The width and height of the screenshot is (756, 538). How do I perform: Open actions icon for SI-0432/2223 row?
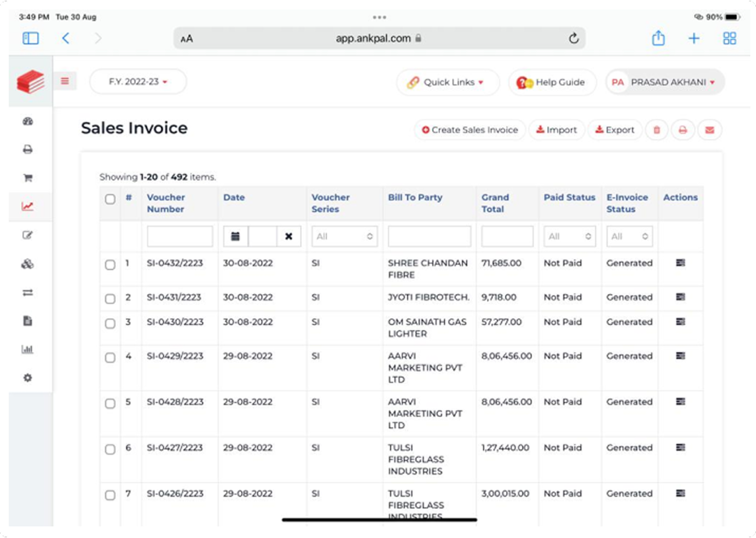click(680, 263)
